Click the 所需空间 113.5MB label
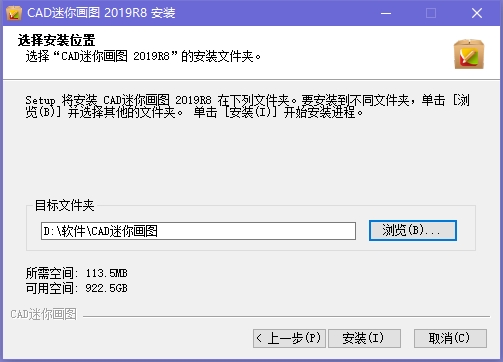This screenshot has height=362, width=503. 77,273
